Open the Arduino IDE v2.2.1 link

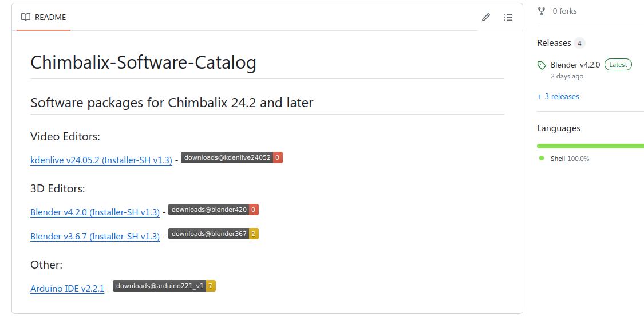[x=67, y=289]
